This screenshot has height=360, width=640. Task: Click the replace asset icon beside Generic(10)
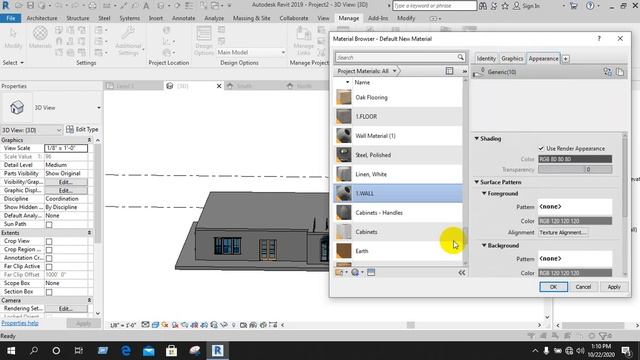[607, 72]
